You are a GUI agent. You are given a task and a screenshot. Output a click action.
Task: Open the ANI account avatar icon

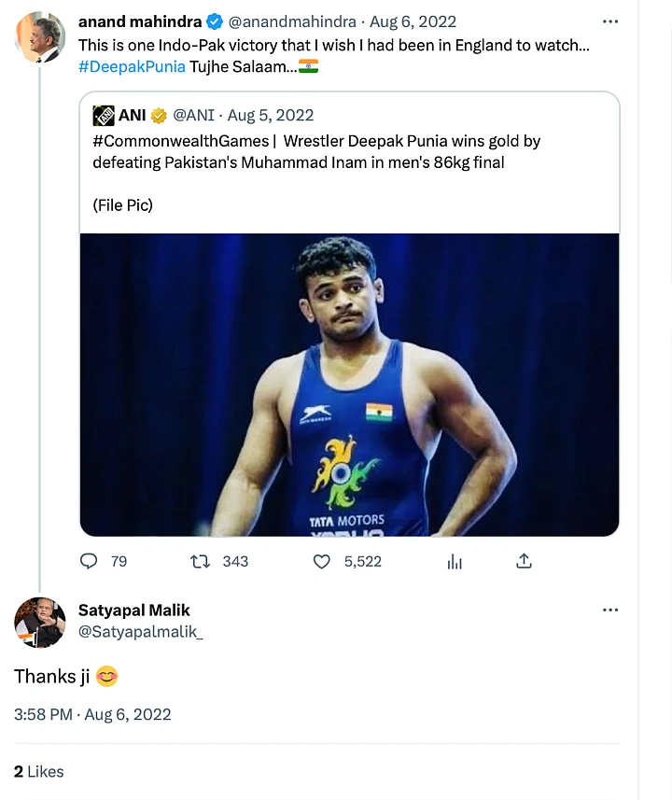[104, 116]
